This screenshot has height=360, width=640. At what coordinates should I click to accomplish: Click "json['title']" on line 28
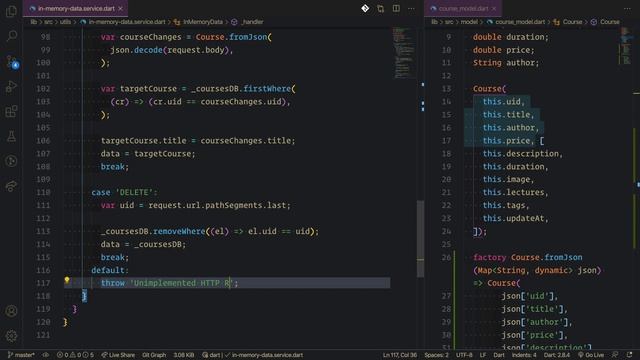click(532, 309)
